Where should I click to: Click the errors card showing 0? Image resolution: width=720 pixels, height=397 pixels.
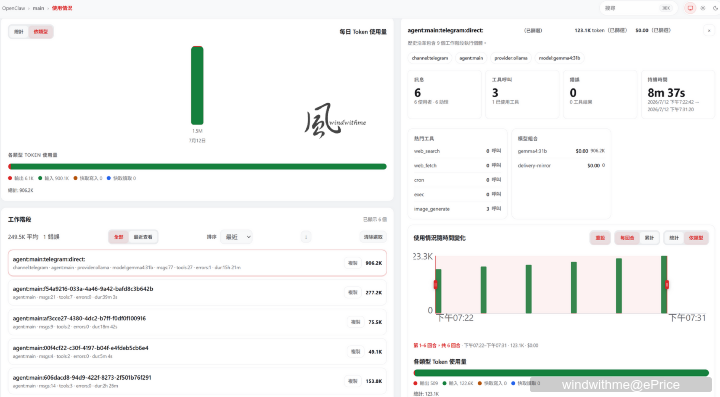click(x=600, y=95)
